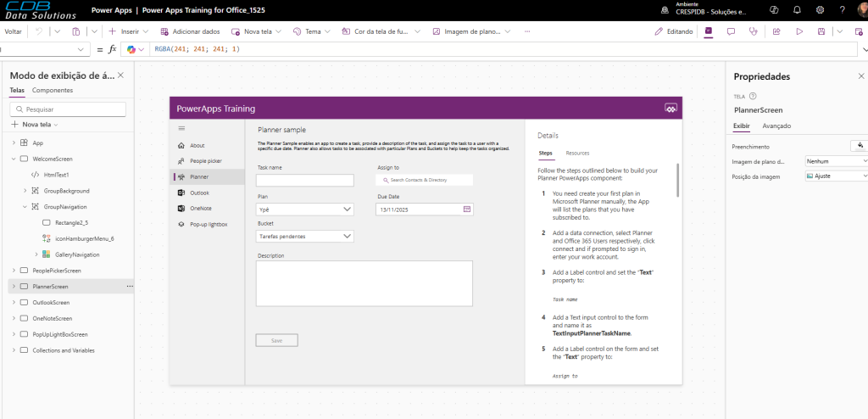Click the Voltar button
This screenshot has width=868, height=419.
coord(13,31)
